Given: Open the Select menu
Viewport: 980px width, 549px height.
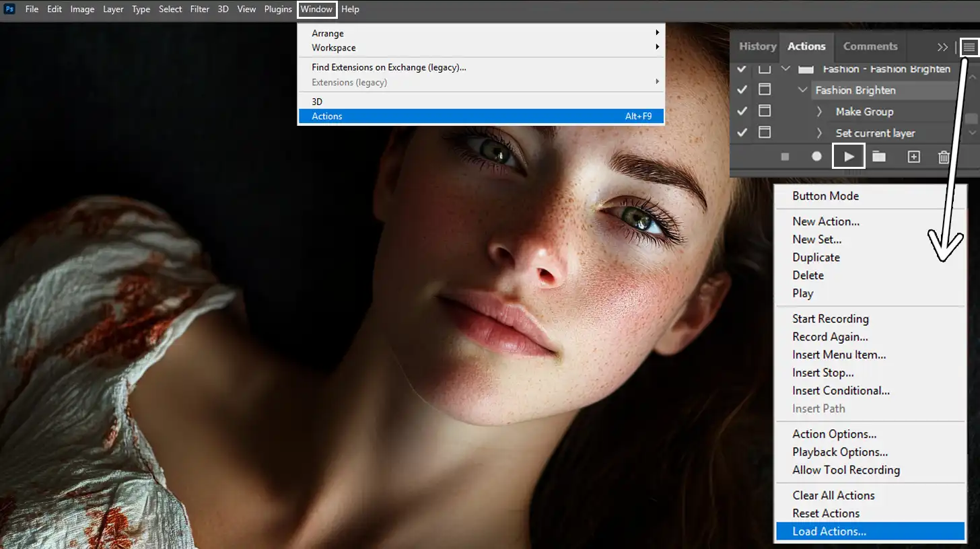Looking at the screenshot, I should [170, 9].
